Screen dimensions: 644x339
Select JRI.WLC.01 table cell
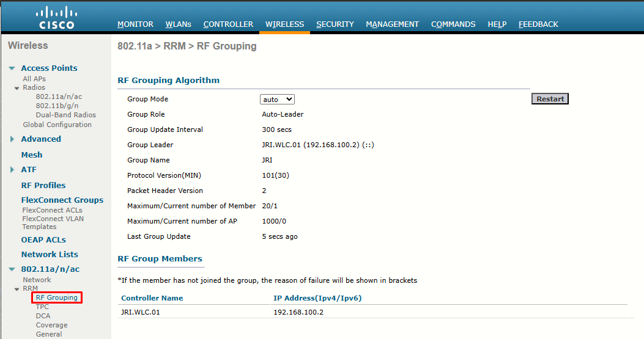click(x=141, y=312)
